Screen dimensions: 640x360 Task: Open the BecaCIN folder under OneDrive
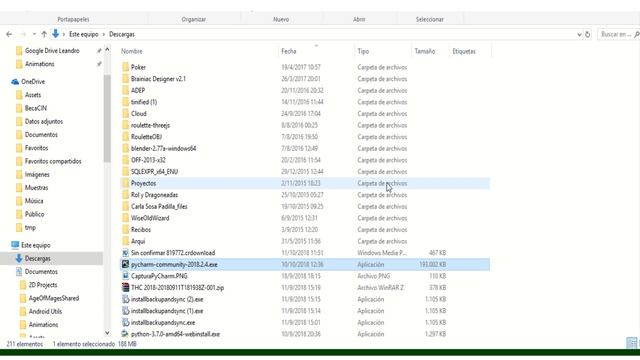coord(36,108)
